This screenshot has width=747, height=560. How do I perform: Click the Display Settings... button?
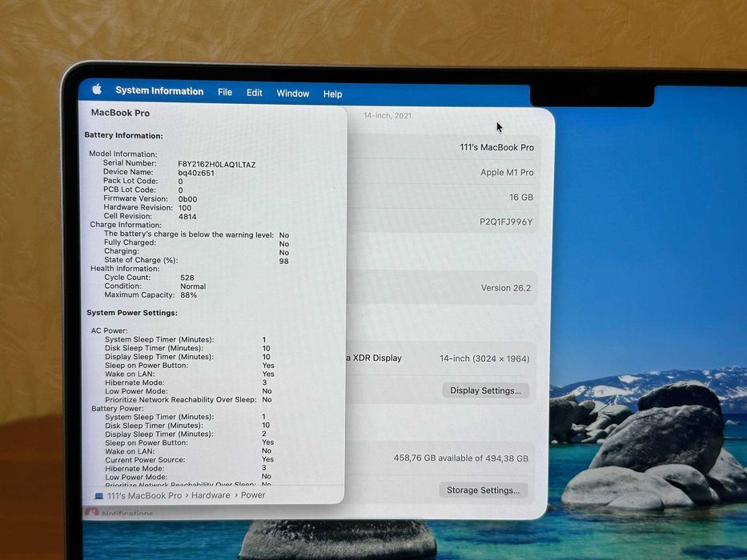tap(485, 390)
